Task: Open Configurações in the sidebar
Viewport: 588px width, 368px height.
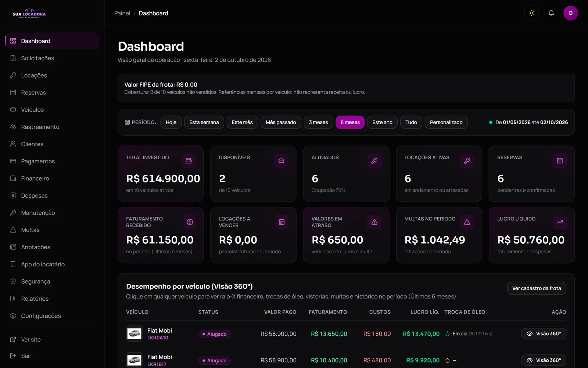Action: [x=52, y=316]
